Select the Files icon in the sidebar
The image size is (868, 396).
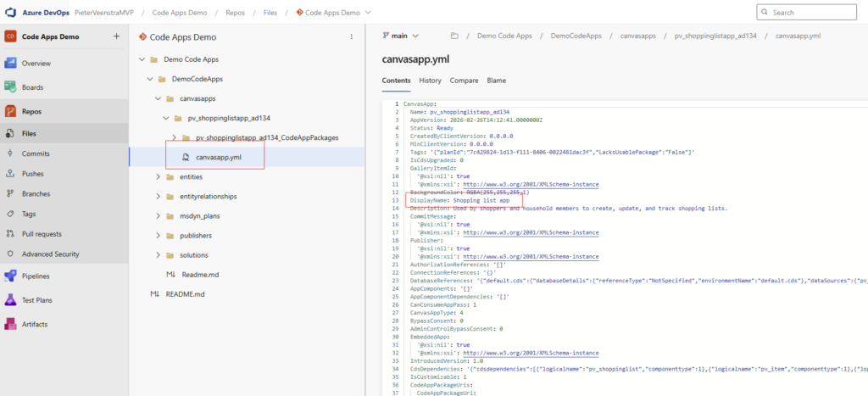10,133
